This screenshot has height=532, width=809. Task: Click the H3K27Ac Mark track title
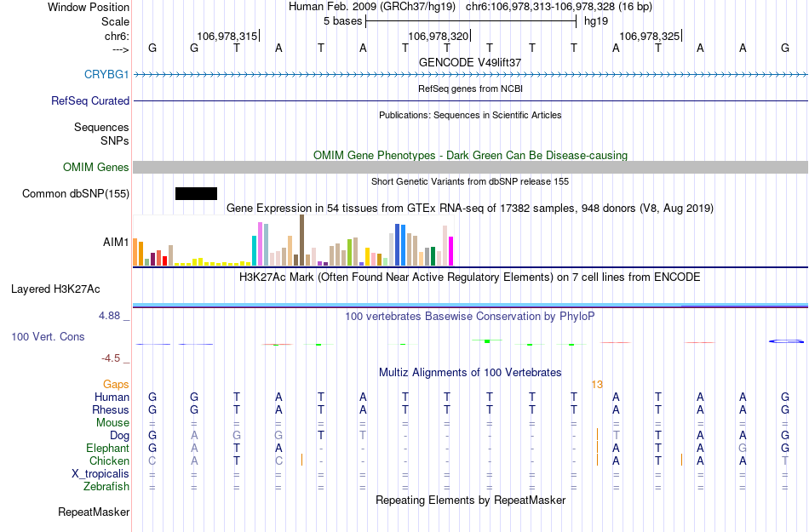[470, 277]
